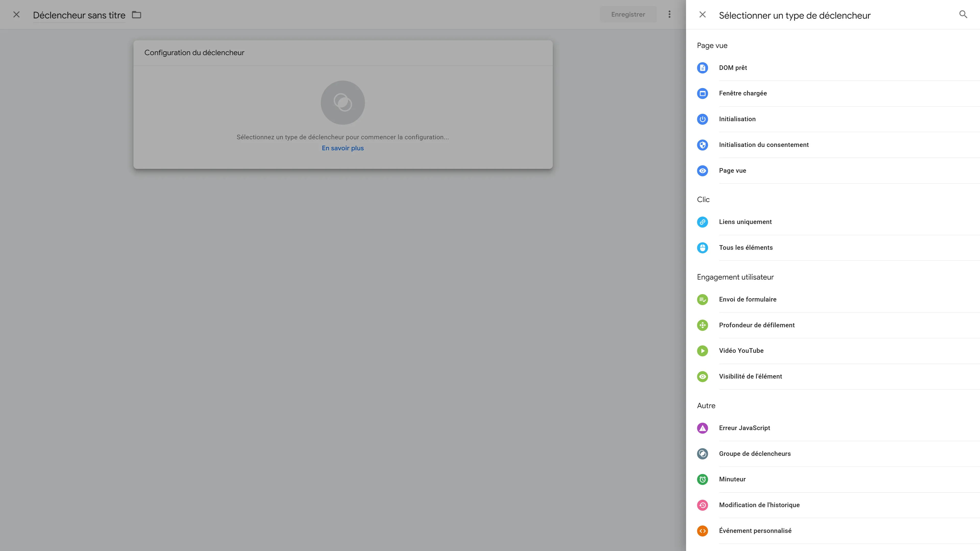Open the three-dot more options menu
This screenshot has height=551, width=980.
click(x=669, y=15)
